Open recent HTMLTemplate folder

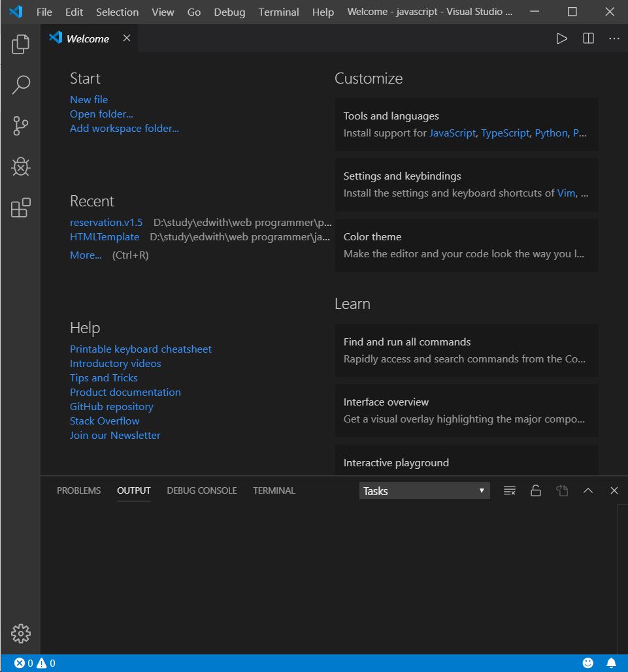pos(105,236)
